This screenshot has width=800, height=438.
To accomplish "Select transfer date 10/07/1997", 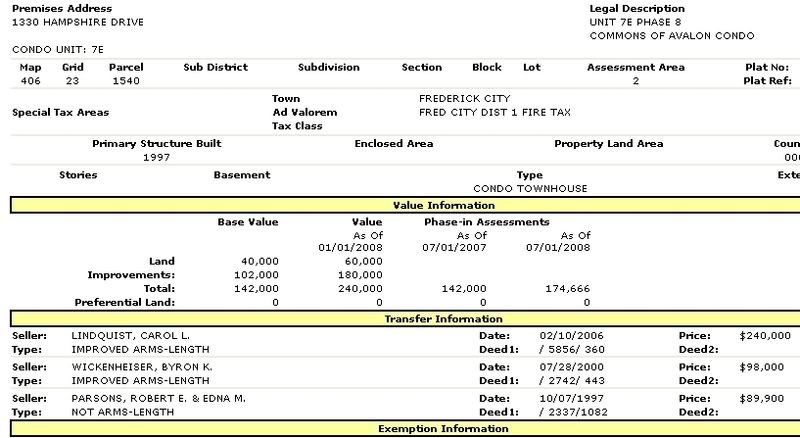I will (x=571, y=399).
